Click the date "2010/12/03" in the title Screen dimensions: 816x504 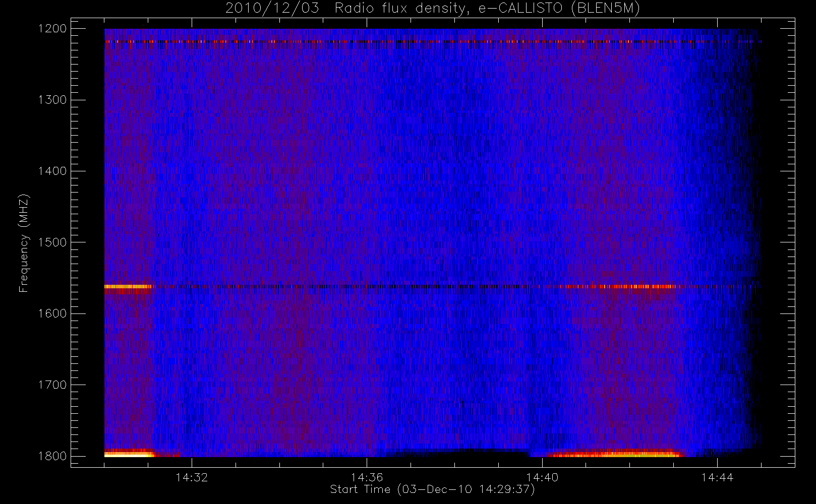point(272,9)
